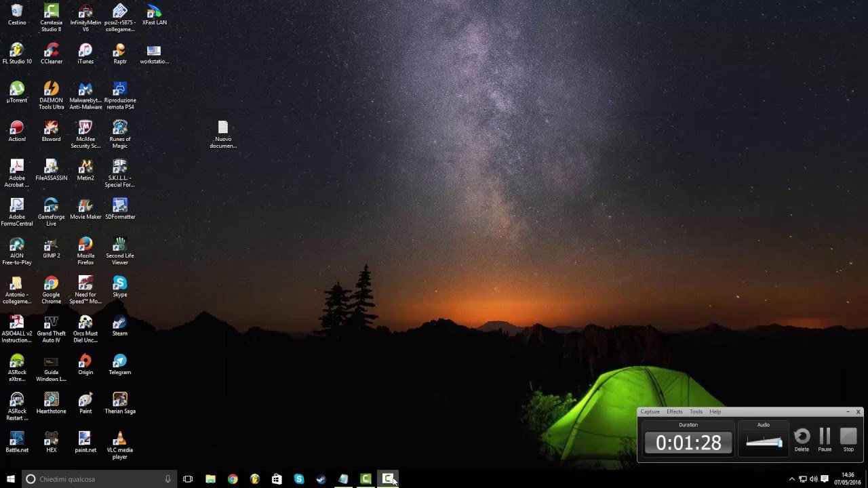Image resolution: width=868 pixels, height=488 pixels.
Task: Click the recording Duration timer display
Action: (x=688, y=443)
